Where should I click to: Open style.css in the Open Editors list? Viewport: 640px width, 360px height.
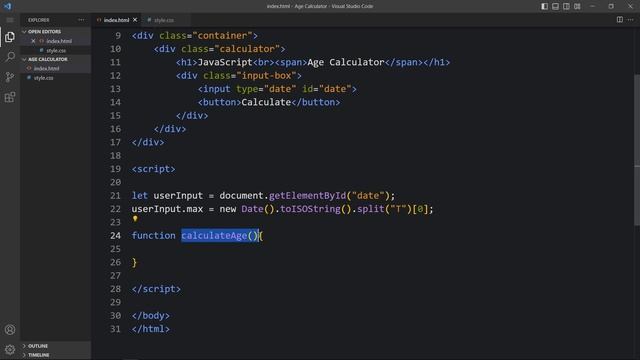point(56,51)
